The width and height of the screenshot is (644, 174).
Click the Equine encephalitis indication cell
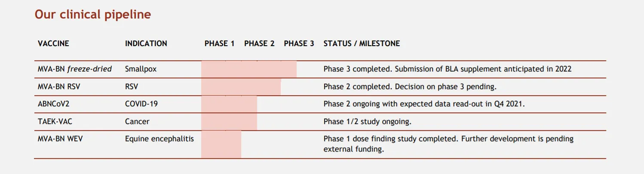159,139
